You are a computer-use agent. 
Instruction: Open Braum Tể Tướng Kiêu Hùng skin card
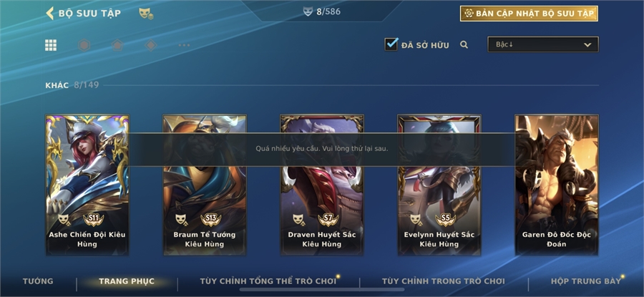click(x=205, y=185)
